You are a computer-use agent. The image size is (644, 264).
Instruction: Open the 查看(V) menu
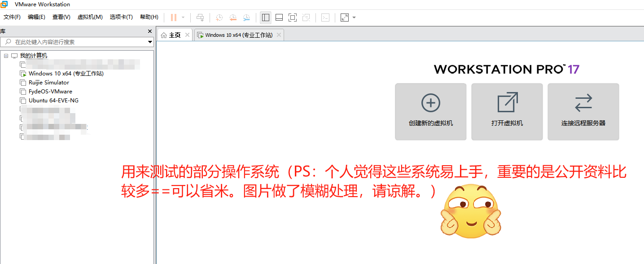(x=61, y=17)
